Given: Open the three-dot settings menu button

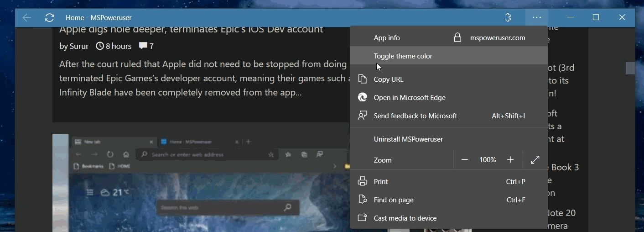Looking at the screenshot, I should pyautogui.click(x=537, y=18).
